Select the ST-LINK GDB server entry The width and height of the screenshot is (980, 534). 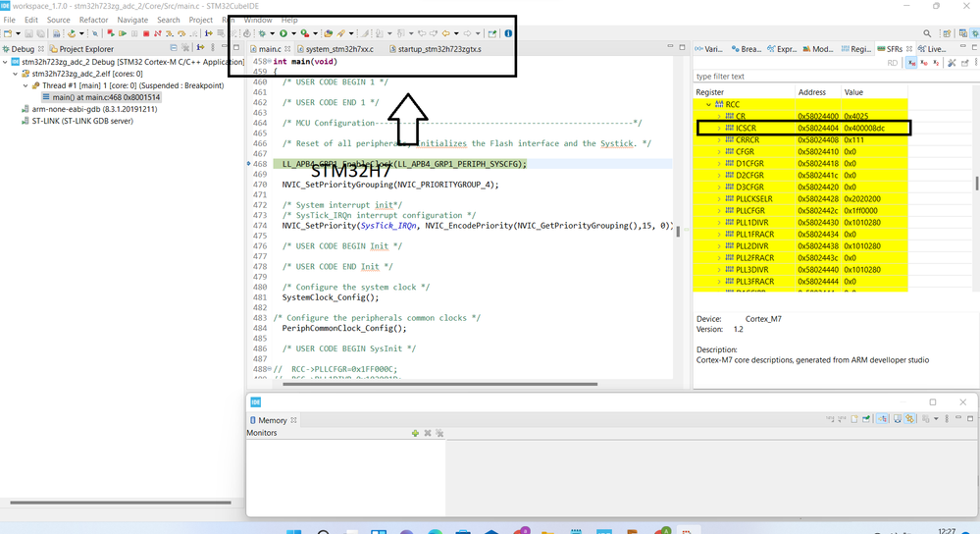click(77, 122)
